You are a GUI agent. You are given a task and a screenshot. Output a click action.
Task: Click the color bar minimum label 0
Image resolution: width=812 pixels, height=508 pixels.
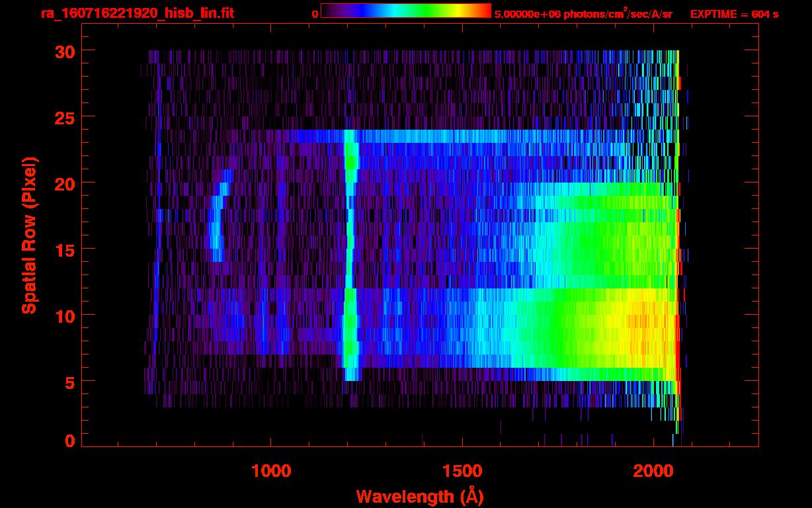[x=315, y=14]
